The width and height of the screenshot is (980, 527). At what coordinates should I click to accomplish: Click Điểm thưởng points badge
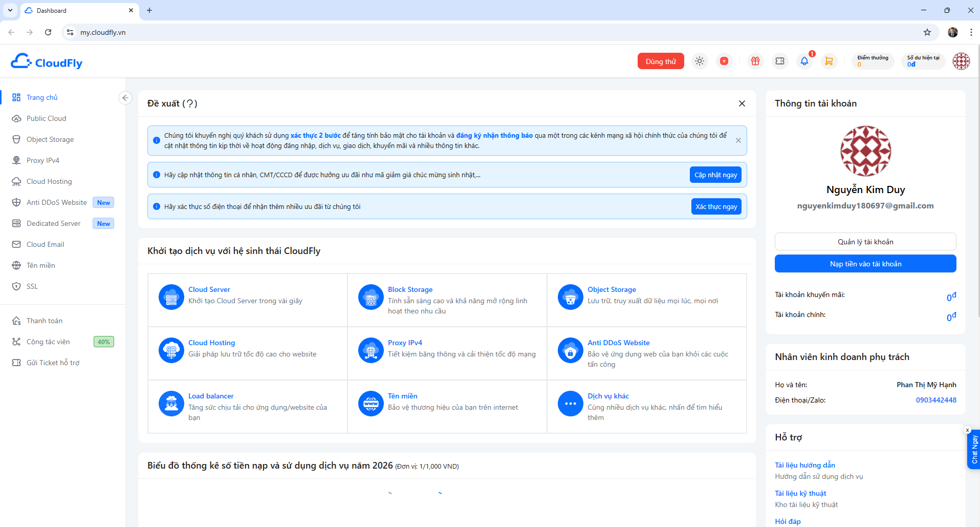[873, 61]
